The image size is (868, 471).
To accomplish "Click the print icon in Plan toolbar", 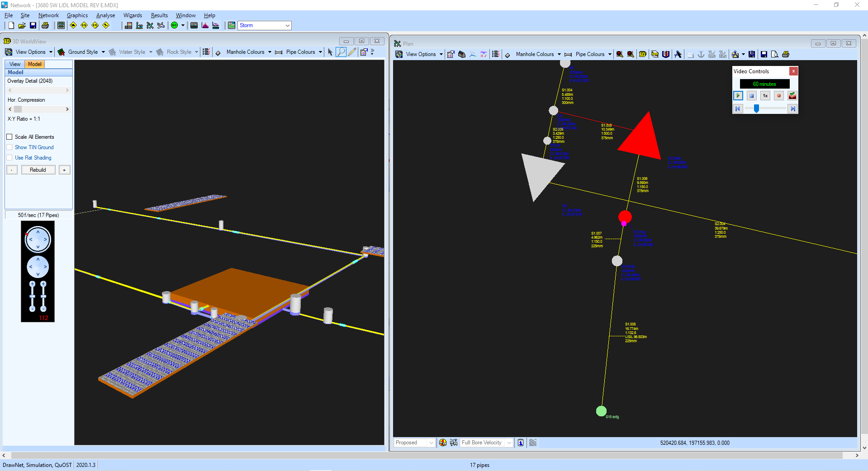I will coord(786,54).
